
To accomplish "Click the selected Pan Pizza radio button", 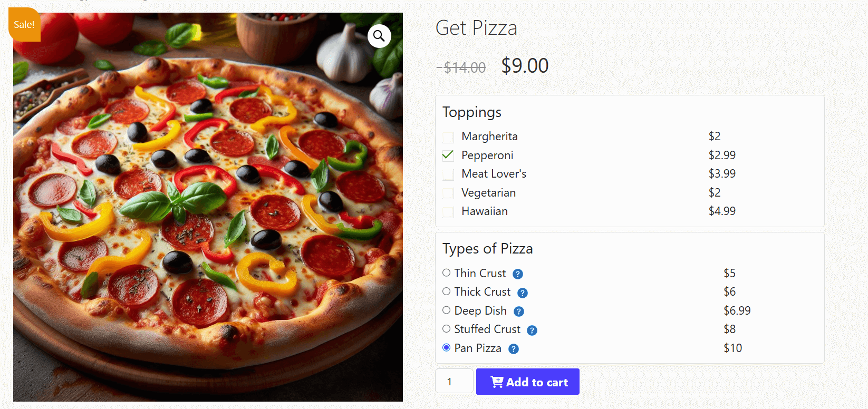I will click(447, 348).
